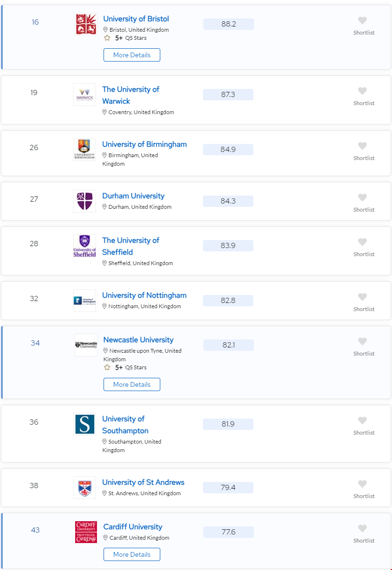Select the University of Sheffield logo
The width and height of the screenshot is (392, 570).
click(x=85, y=246)
